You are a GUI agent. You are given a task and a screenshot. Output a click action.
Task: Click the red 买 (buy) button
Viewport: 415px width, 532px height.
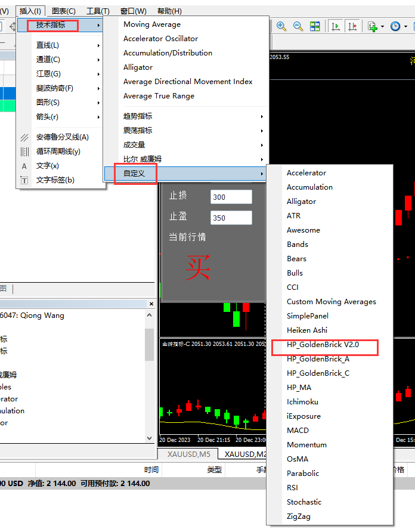[197, 269]
